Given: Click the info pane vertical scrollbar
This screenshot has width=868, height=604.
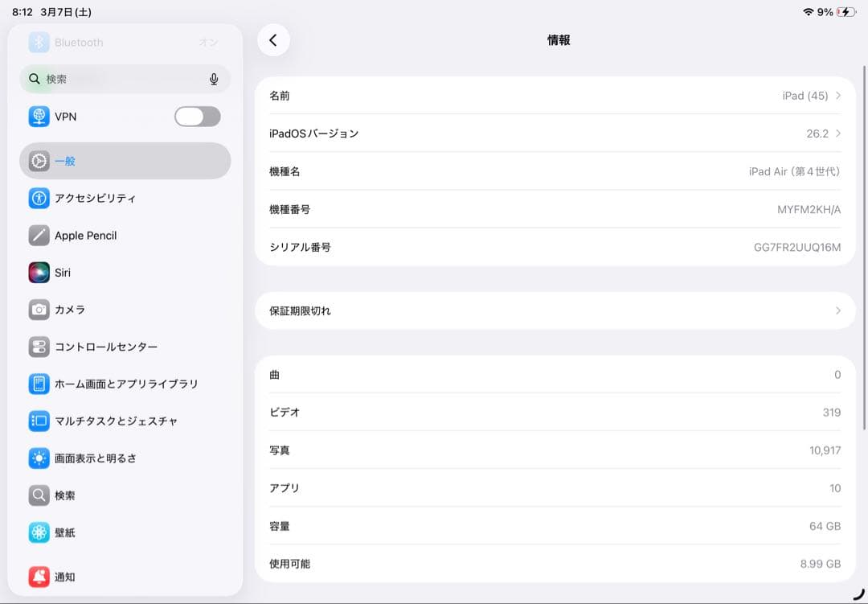Looking at the screenshot, I should [x=864, y=247].
